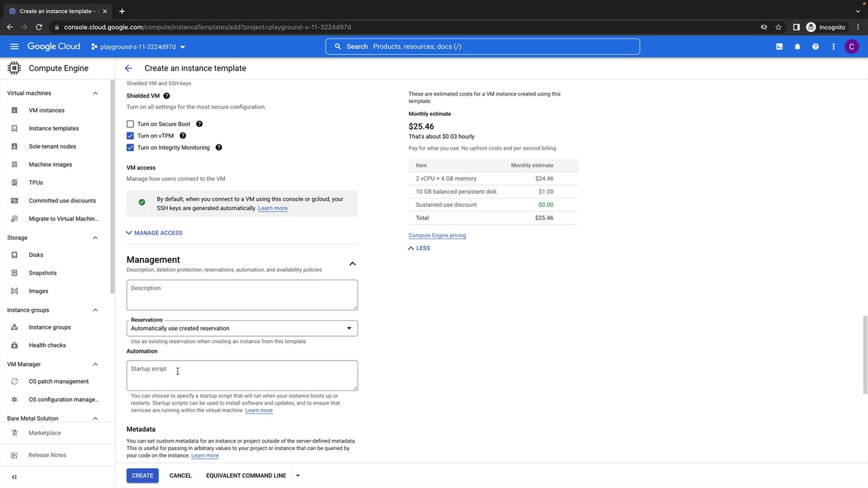Image resolution: width=868 pixels, height=488 pixels.
Task: Open the user account avatar
Action: [852, 47]
